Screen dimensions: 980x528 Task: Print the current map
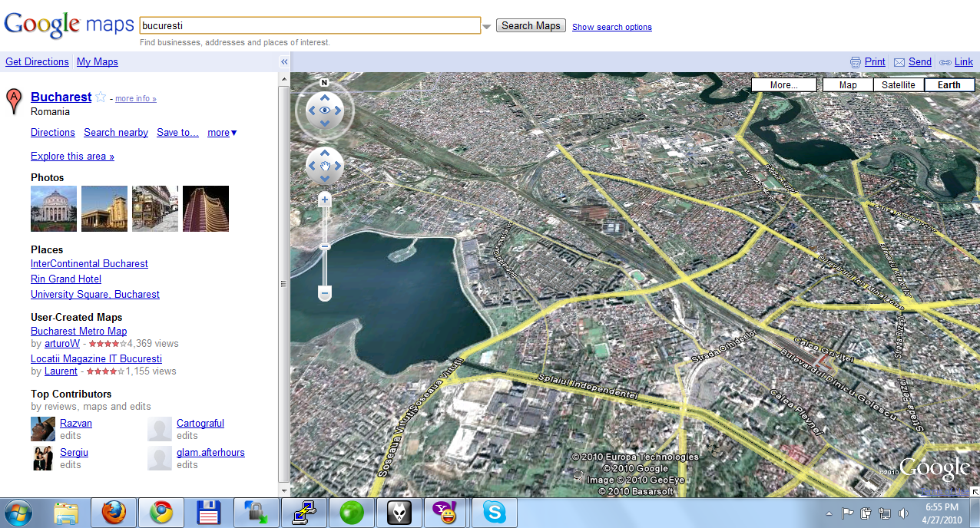868,62
